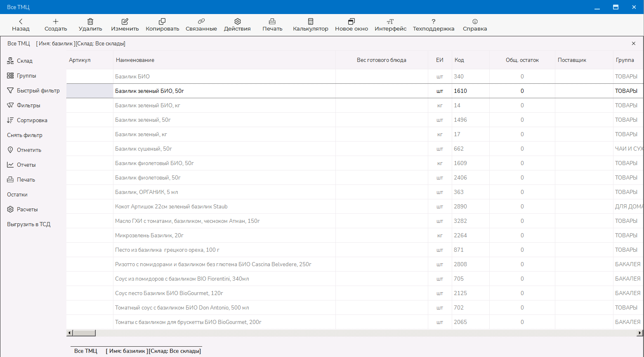Click the ЕИ column header
The image size is (644, 357).
(x=440, y=60)
